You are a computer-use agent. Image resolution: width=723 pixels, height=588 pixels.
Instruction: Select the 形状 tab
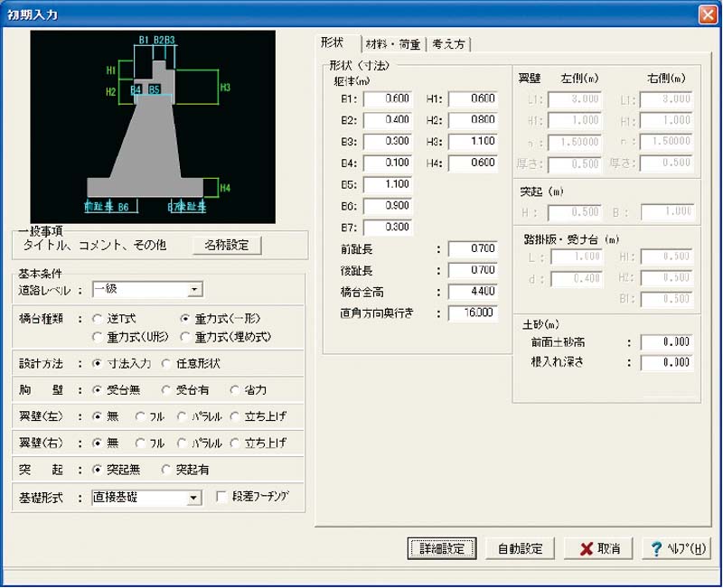[x=337, y=42]
